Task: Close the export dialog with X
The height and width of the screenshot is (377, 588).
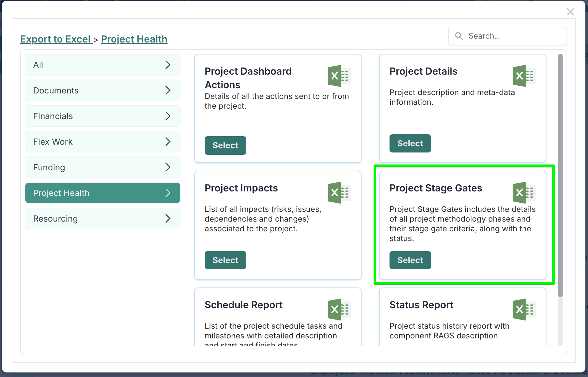Action: coord(570,12)
